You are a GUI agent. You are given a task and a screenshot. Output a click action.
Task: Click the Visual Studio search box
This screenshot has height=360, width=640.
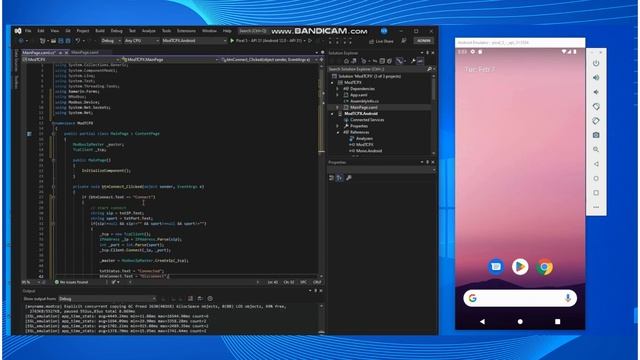pyautogui.click(x=253, y=31)
